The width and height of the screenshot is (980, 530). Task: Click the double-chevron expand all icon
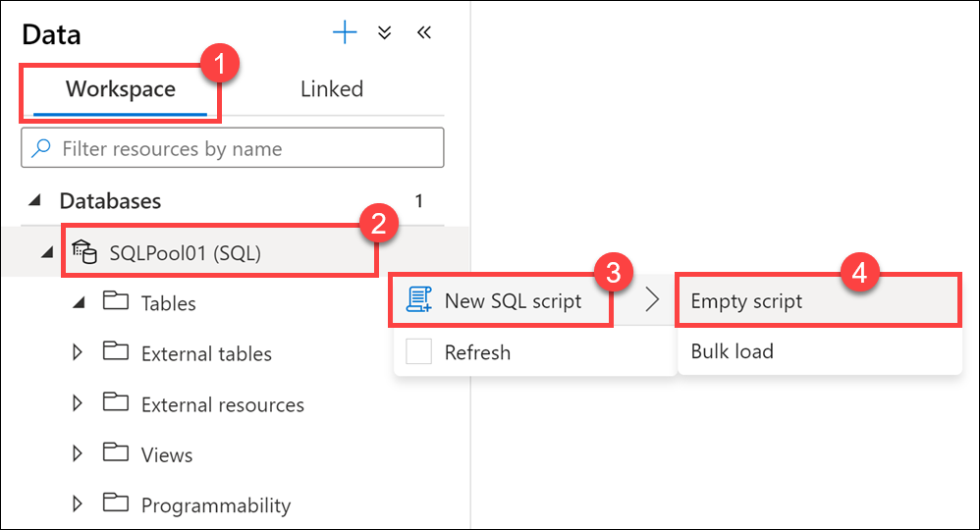[385, 33]
